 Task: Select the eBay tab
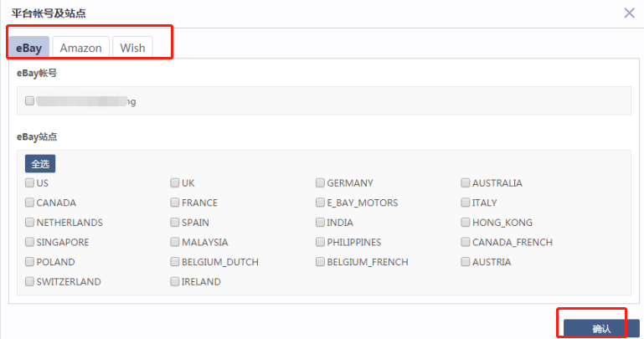click(x=28, y=47)
